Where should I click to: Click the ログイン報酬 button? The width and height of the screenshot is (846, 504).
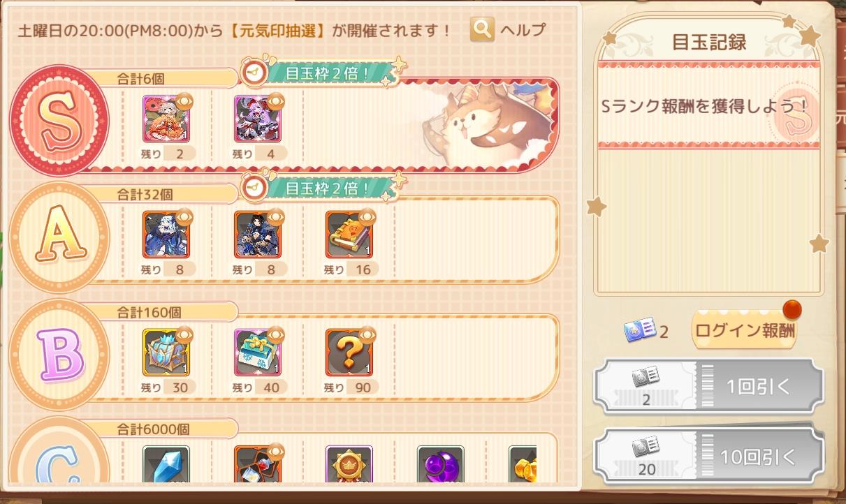tap(744, 330)
